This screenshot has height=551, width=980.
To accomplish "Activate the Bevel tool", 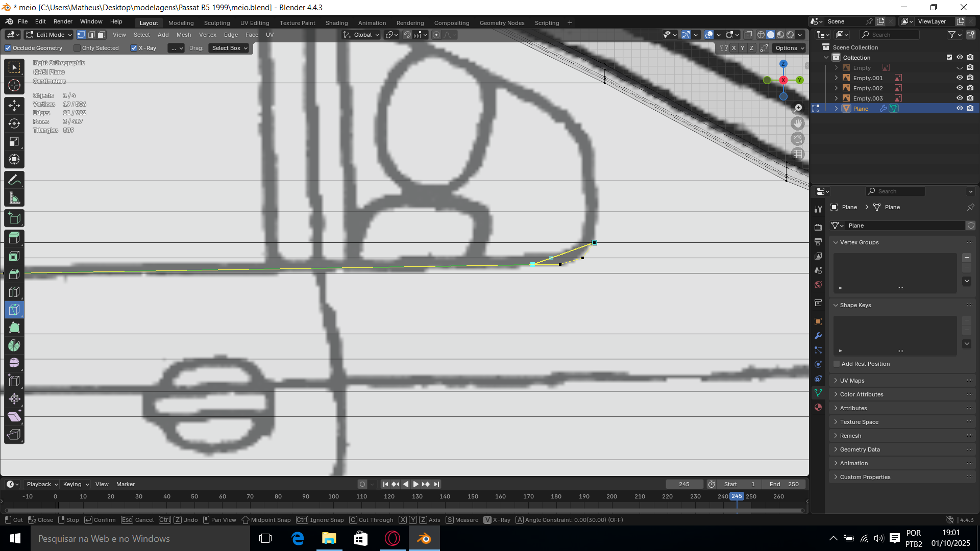I will pyautogui.click(x=14, y=274).
